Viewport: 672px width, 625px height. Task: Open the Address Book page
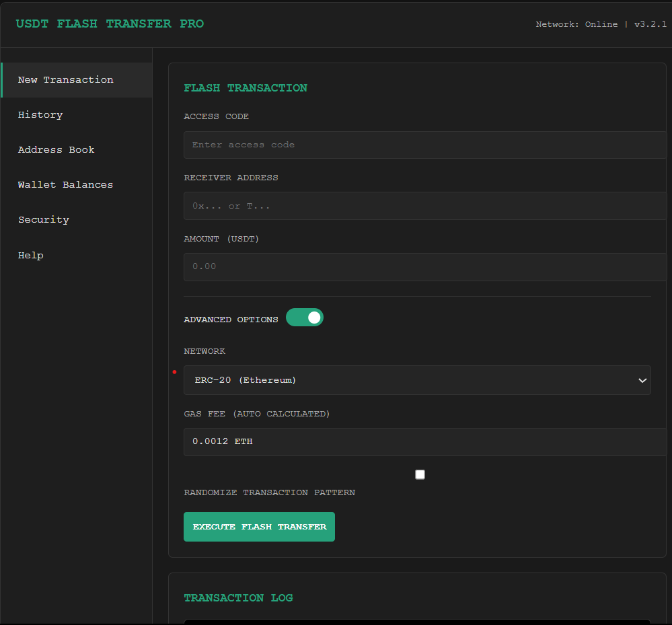click(57, 150)
